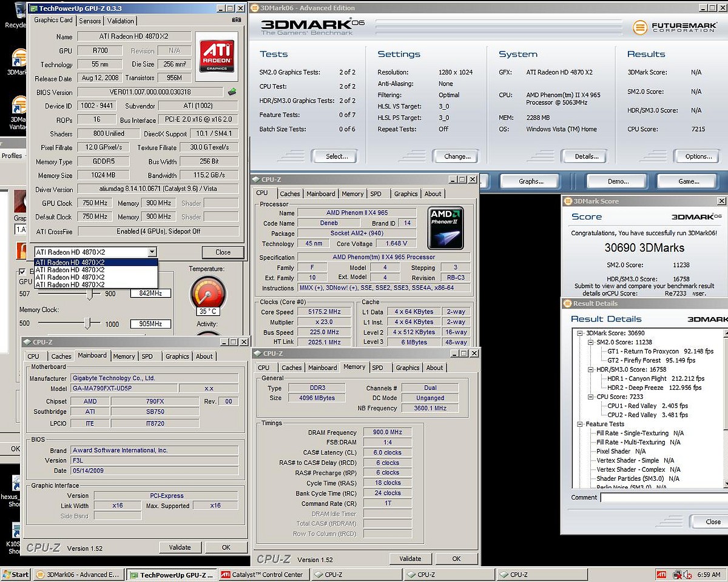The height and width of the screenshot is (582, 728).
Task: Click the Memory Clock slider handle
Action: (x=87, y=323)
